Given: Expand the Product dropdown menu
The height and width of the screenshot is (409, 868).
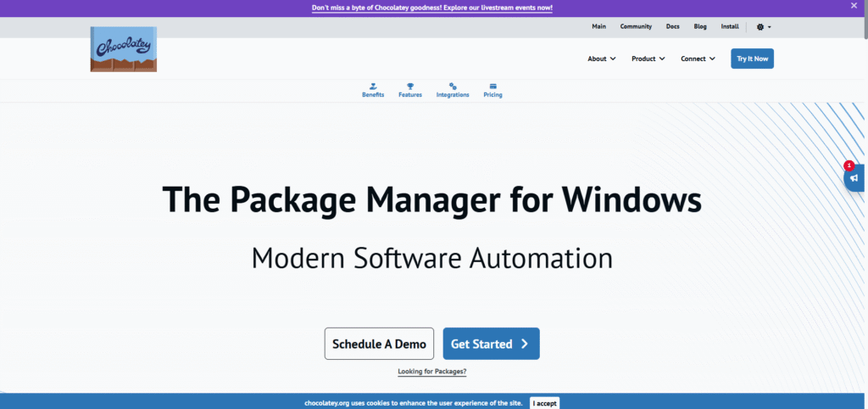Looking at the screenshot, I should (x=648, y=59).
